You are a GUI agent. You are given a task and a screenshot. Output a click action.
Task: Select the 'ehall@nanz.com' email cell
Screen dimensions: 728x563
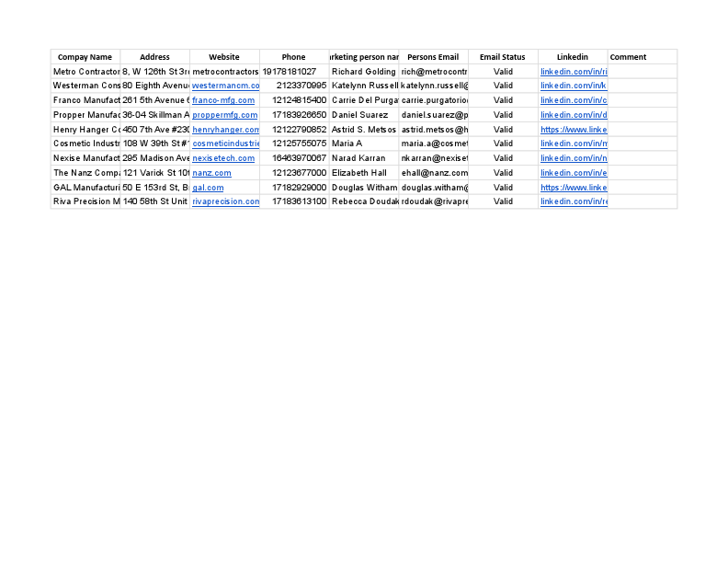434,173
